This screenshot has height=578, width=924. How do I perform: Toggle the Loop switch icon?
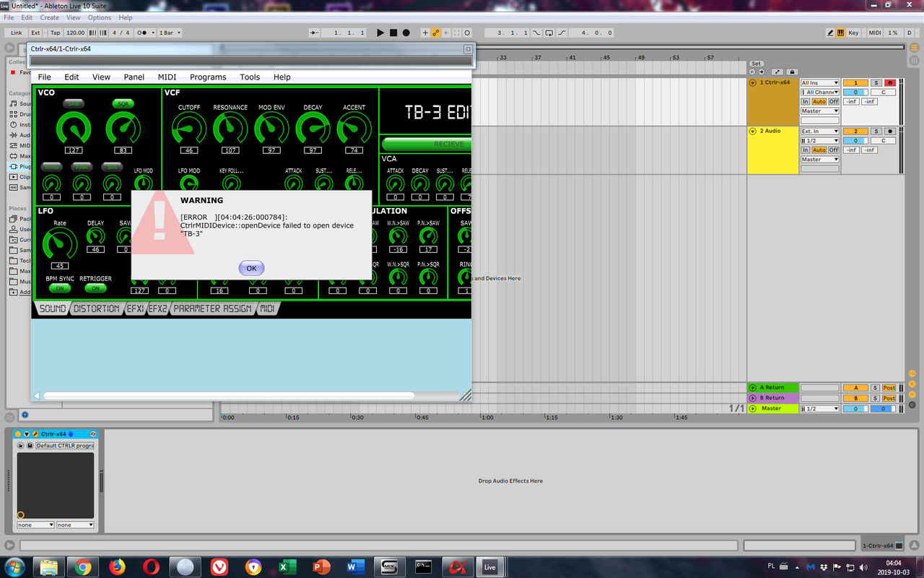[549, 33]
